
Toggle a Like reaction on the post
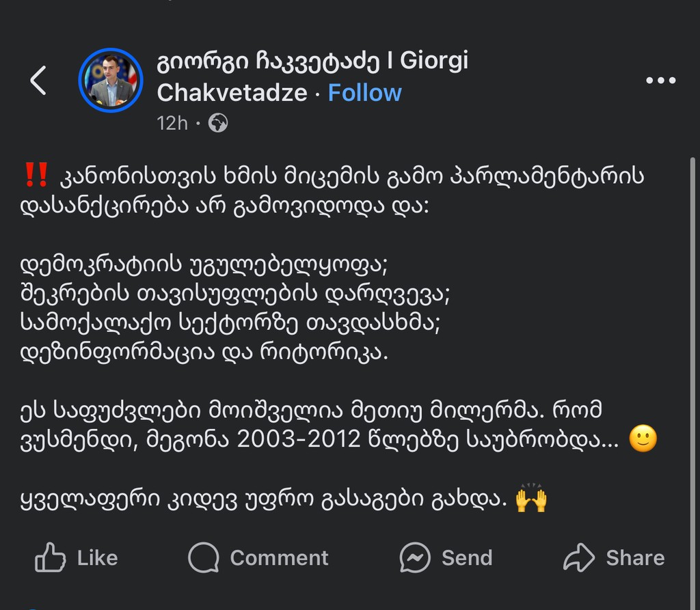(x=75, y=557)
